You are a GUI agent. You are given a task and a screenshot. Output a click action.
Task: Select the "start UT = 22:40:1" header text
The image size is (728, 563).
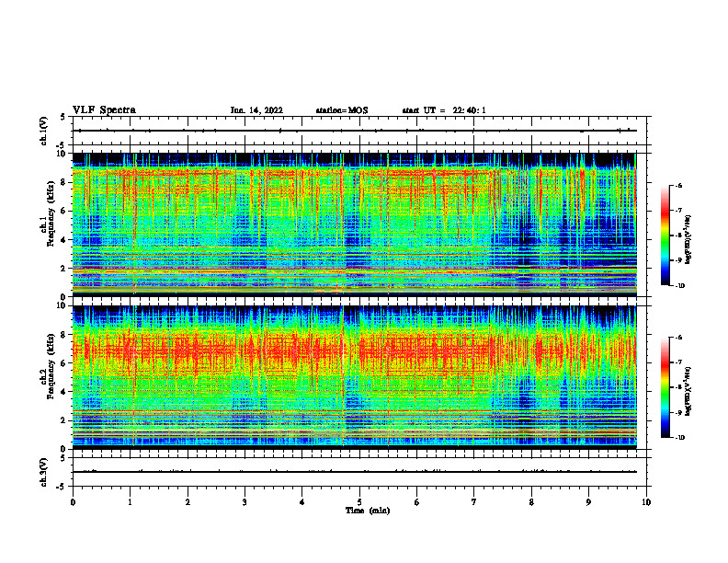444,110
